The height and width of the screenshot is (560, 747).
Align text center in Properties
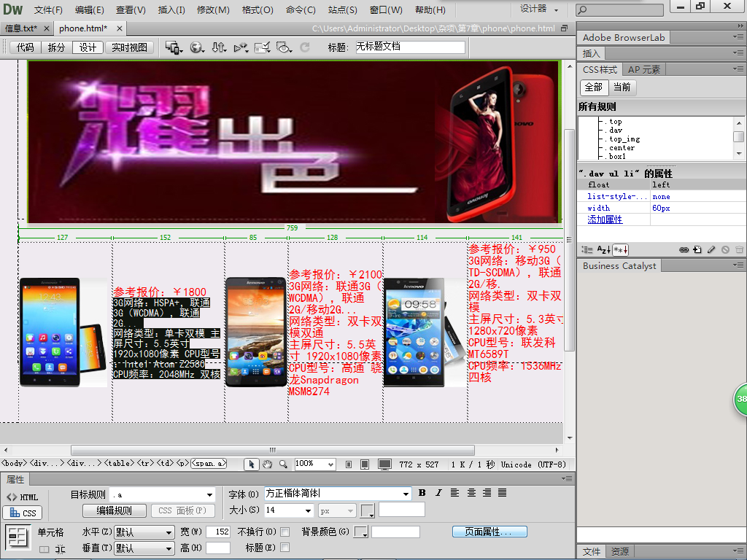point(471,493)
